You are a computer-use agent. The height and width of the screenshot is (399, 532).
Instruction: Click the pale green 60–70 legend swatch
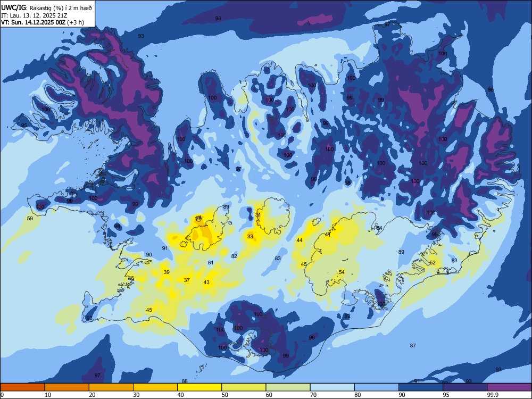pos(288,387)
